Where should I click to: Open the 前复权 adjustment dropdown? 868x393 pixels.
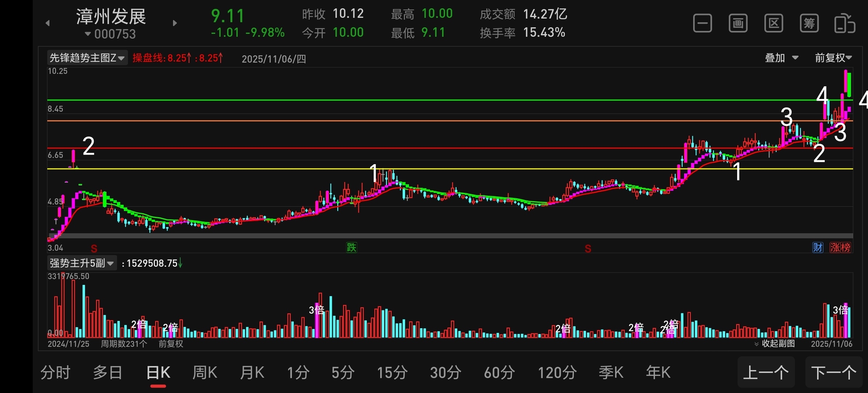(833, 58)
